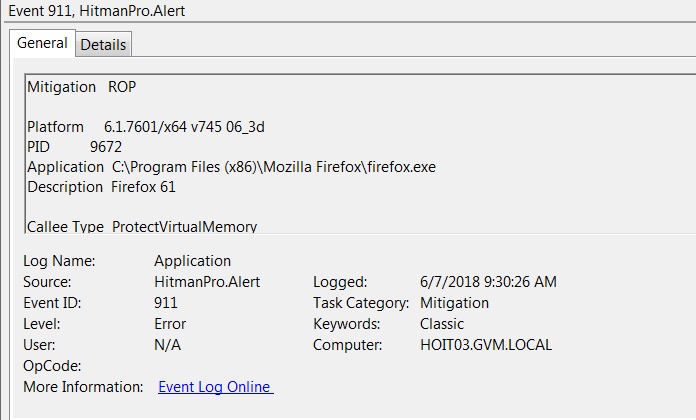Click the User value N/A
Image resolution: width=696 pixels, height=420 pixels.
[x=167, y=345]
